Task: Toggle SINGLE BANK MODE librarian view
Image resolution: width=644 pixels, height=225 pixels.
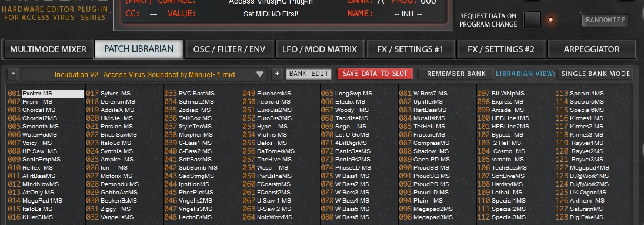Action: pyautogui.click(x=596, y=74)
